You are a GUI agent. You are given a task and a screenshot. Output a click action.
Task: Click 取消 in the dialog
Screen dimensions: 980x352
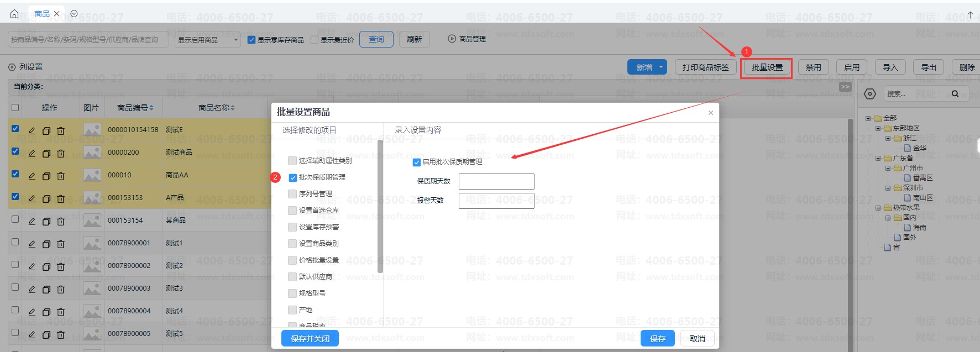click(697, 338)
